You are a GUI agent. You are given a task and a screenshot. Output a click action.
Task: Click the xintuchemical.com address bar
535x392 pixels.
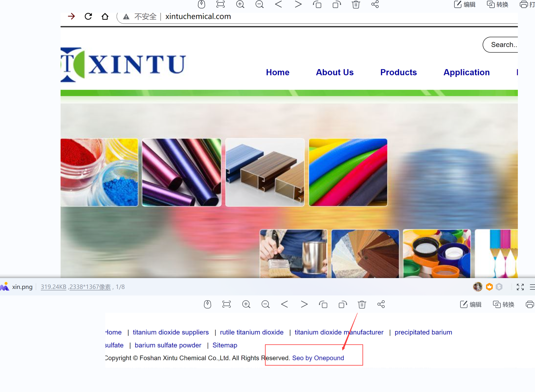click(x=198, y=16)
